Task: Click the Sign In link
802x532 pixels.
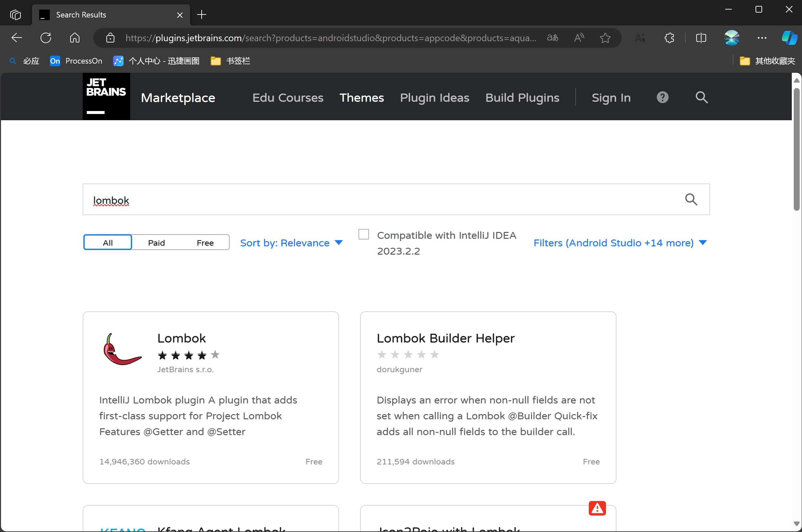Action: tap(611, 98)
